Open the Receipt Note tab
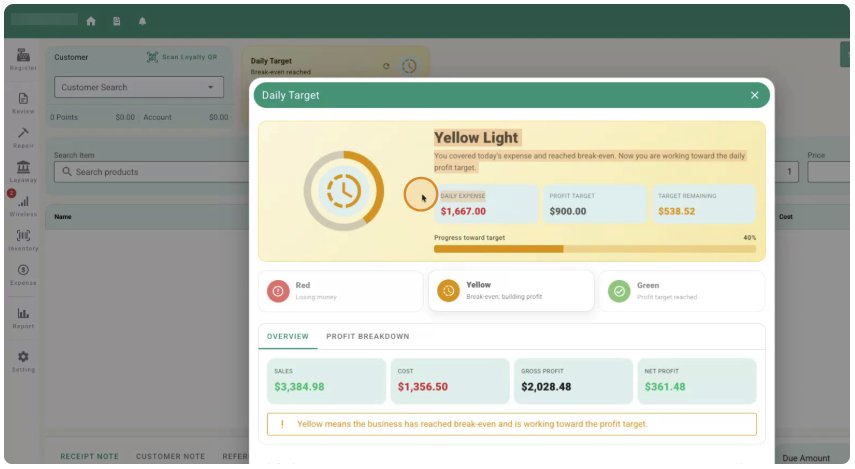855x469 pixels. pos(89,456)
